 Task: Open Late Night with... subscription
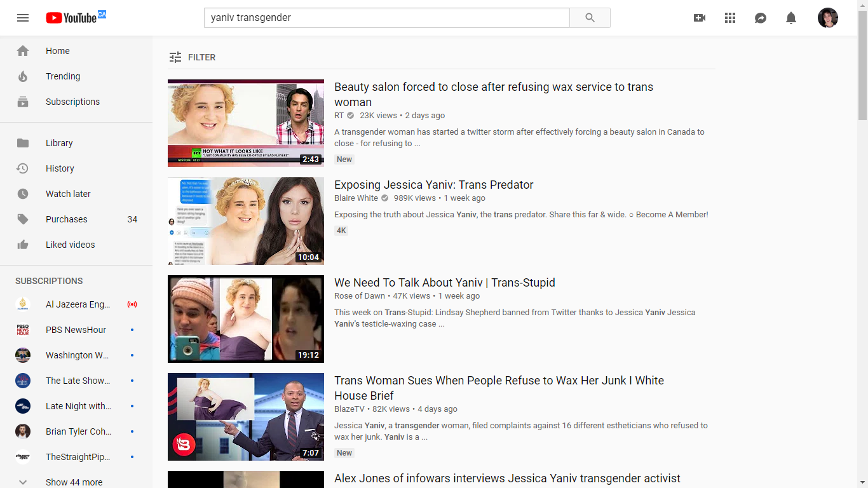coord(76,406)
